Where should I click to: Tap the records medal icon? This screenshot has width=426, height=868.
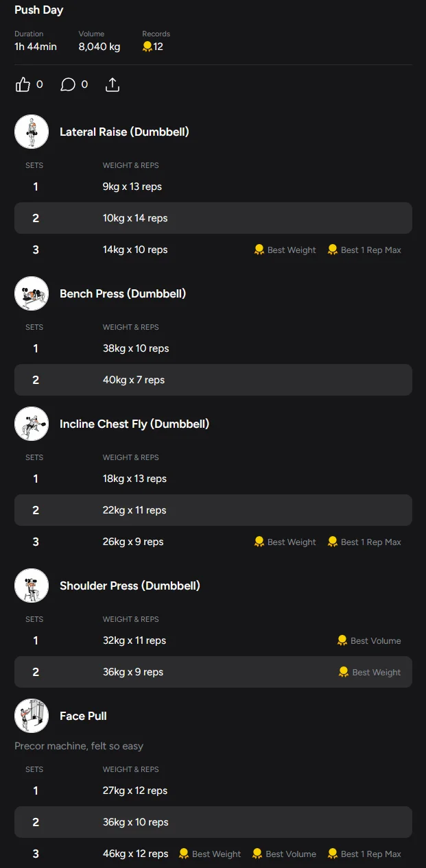click(x=147, y=47)
